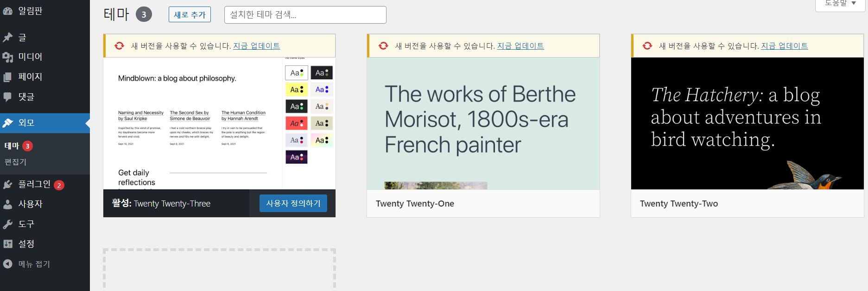Click update refresh icon on Twenty Twenty-One notice
This screenshot has height=291, width=868.
coord(383,46)
